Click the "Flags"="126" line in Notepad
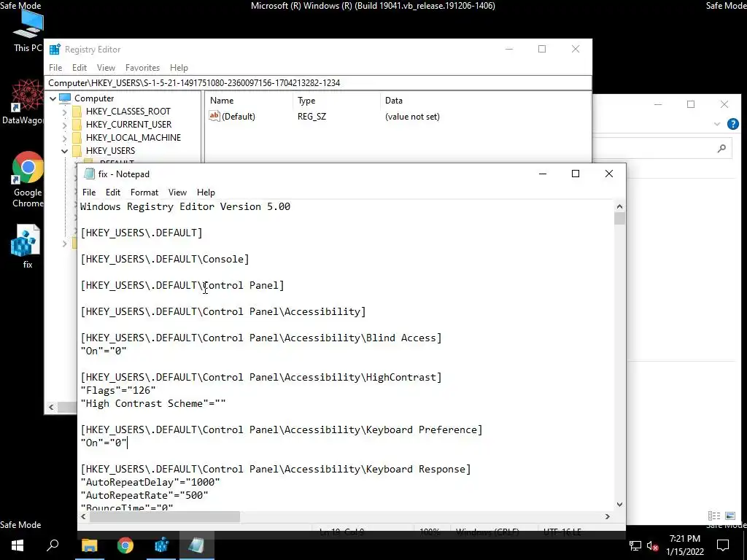This screenshot has width=747, height=560. coord(118,391)
